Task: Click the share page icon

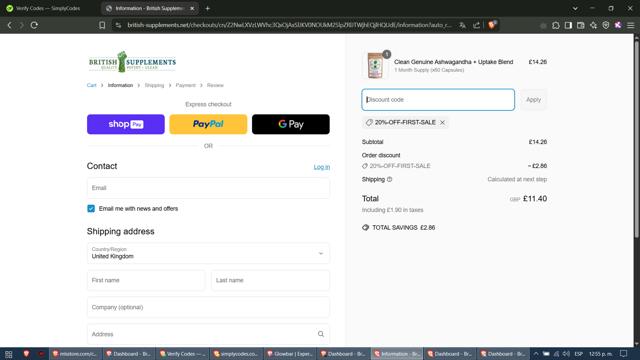Action: coord(476,25)
